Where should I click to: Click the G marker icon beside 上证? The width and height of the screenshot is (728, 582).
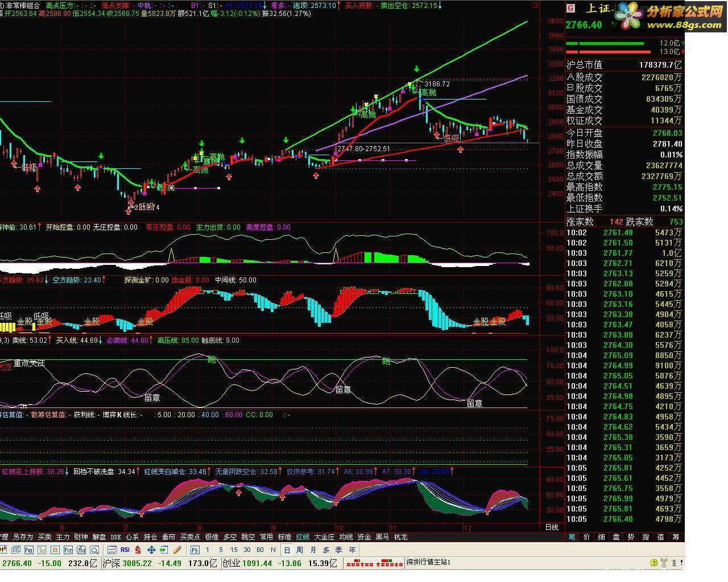[x=571, y=9]
